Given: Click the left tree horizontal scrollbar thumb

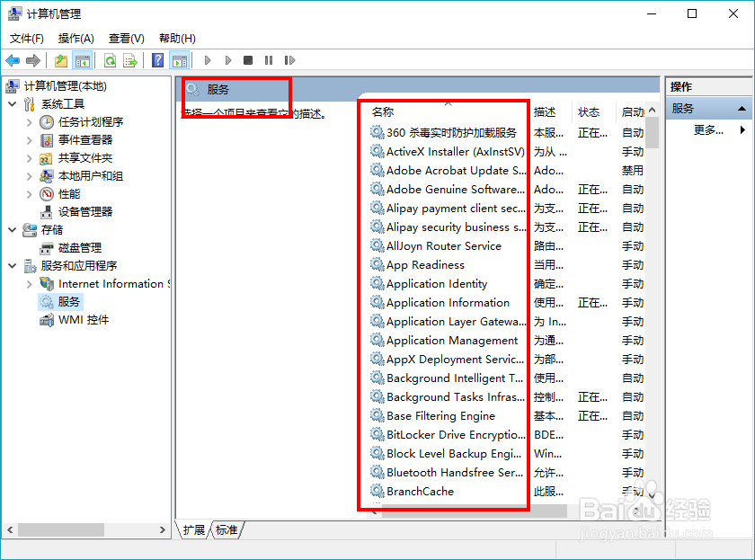Looking at the screenshot, I should point(61,529).
